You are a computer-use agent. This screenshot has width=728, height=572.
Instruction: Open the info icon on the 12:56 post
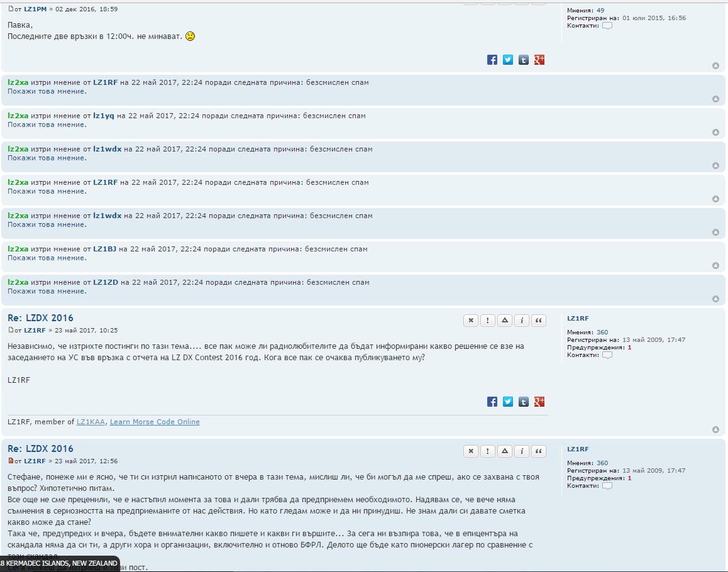point(521,451)
